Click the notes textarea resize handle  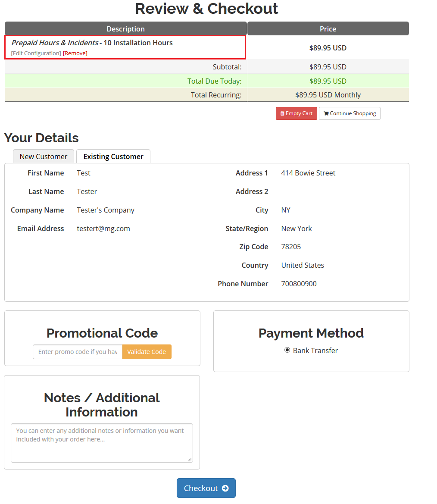tap(190, 460)
